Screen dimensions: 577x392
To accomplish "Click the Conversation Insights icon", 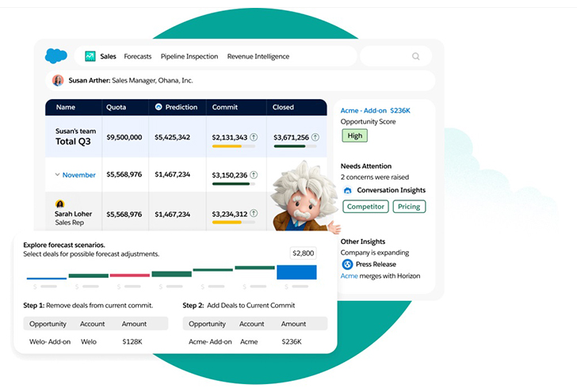I will point(347,191).
